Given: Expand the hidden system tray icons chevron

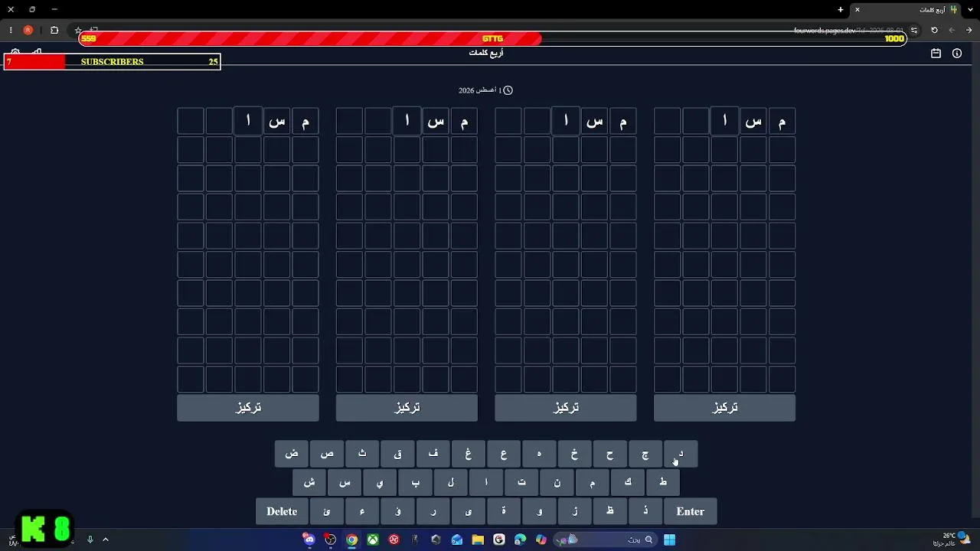Looking at the screenshot, I should pyautogui.click(x=106, y=540).
